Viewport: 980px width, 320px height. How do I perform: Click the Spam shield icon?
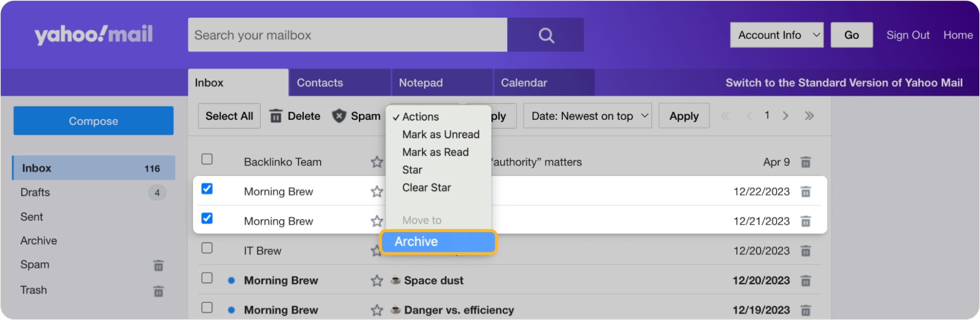[339, 116]
